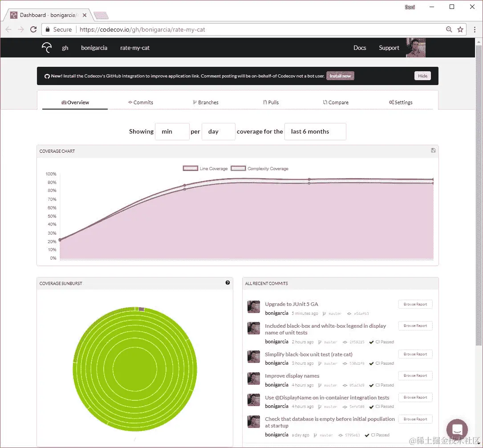Open the min aggregation dropdown
Screen dimensions: 483x448
pos(172,131)
